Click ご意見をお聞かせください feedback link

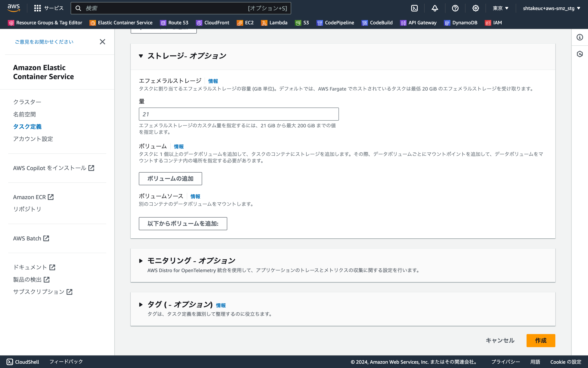point(44,42)
